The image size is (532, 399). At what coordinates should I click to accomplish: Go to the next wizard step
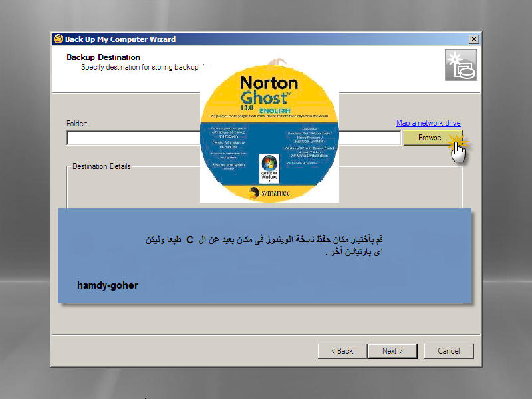[x=392, y=351]
